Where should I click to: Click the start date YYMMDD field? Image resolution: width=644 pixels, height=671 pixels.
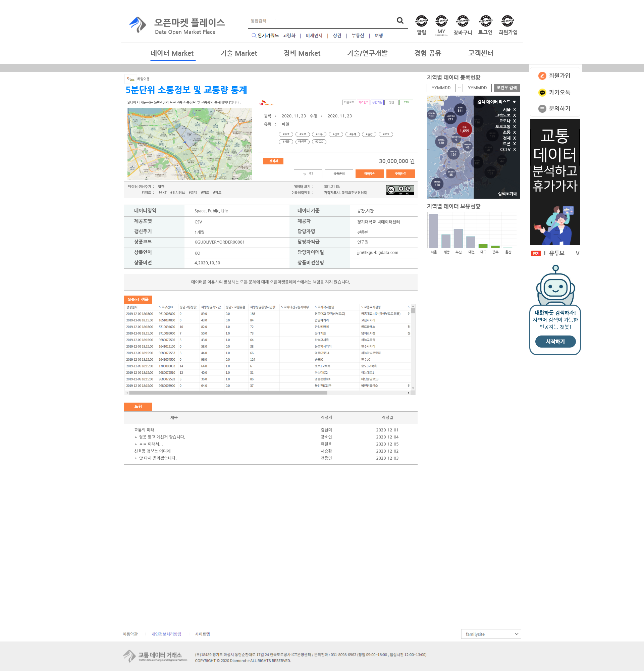point(441,88)
